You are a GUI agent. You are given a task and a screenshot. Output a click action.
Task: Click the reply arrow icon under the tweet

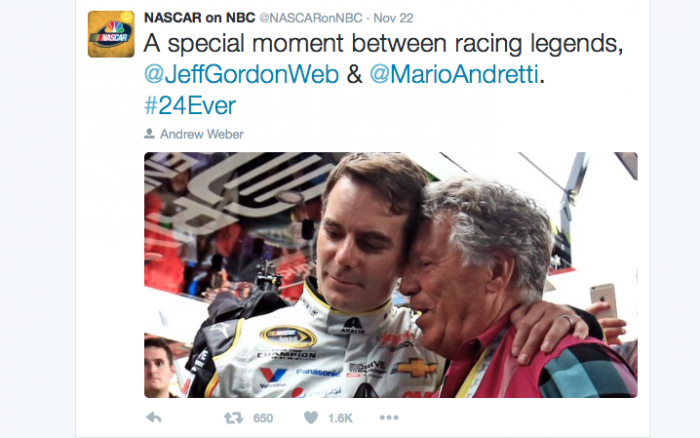154,418
